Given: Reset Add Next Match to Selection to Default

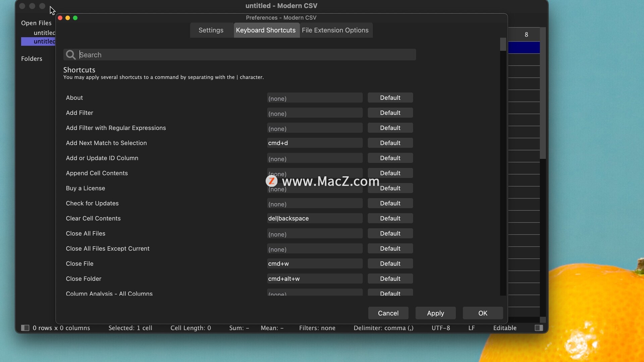Looking at the screenshot, I should click(x=390, y=143).
